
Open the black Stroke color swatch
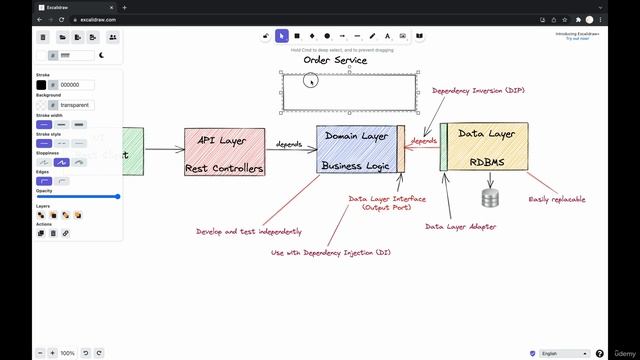coord(41,85)
